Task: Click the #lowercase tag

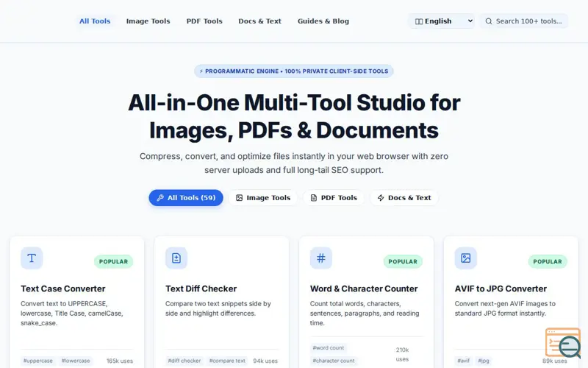Action: click(x=76, y=361)
